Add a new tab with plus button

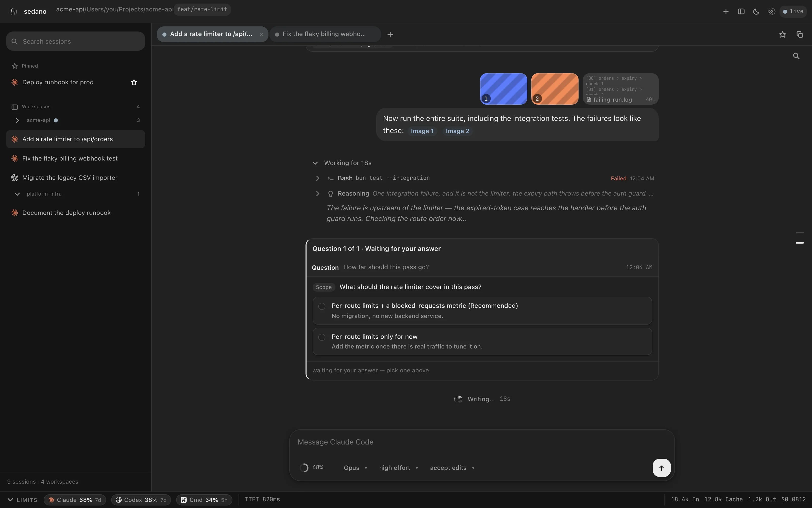pyautogui.click(x=390, y=34)
